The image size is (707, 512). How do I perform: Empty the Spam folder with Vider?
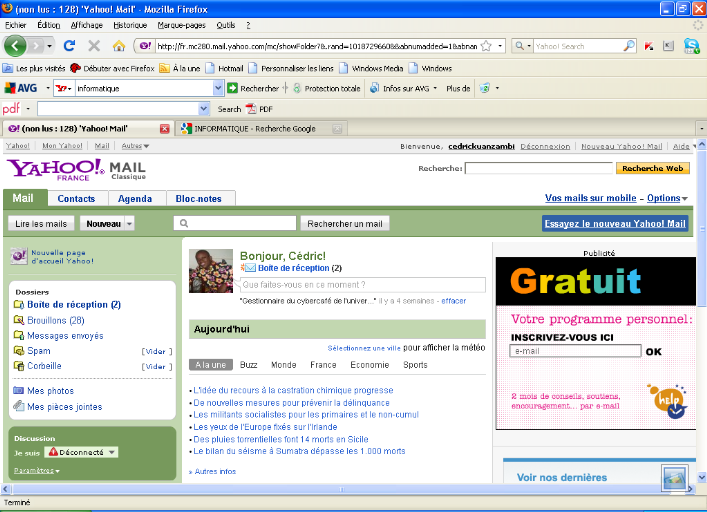[156, 351]
